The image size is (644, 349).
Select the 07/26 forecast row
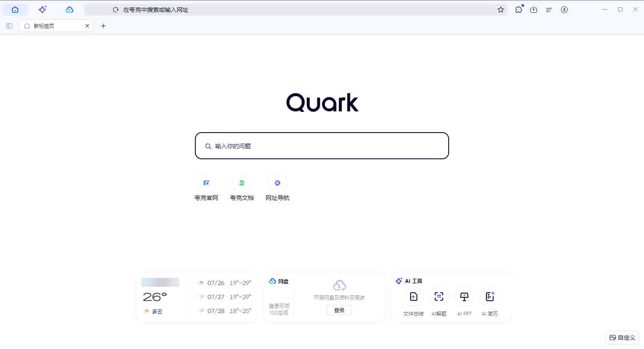[x=225, y=283]
